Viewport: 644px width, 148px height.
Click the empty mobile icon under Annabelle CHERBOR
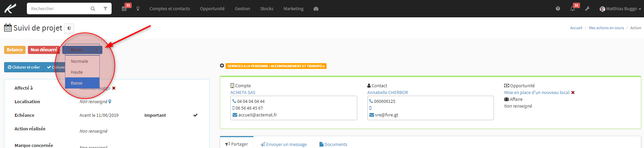(370, 108)
